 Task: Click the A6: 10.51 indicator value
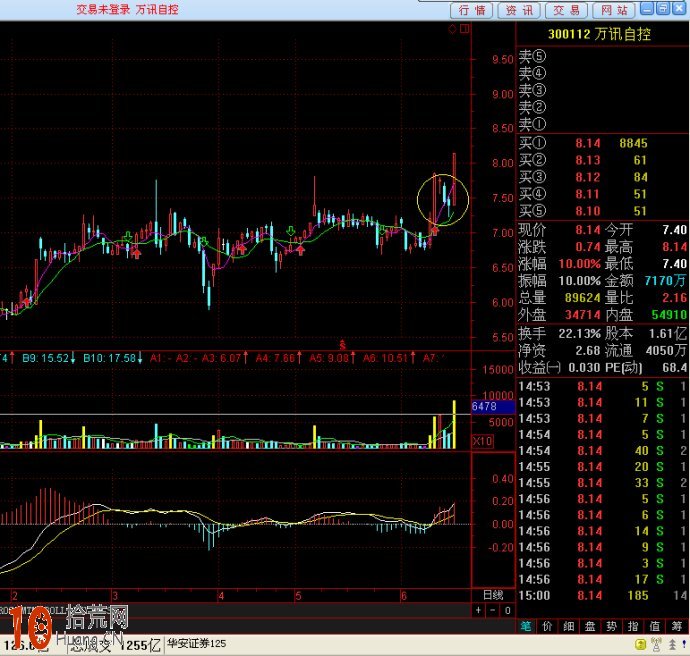[x=388, y=358]
